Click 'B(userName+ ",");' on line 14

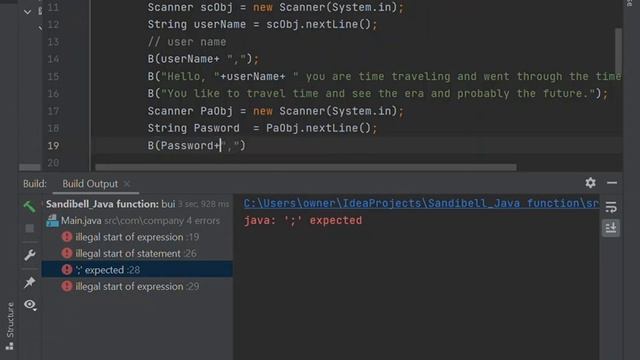[203, 59]
